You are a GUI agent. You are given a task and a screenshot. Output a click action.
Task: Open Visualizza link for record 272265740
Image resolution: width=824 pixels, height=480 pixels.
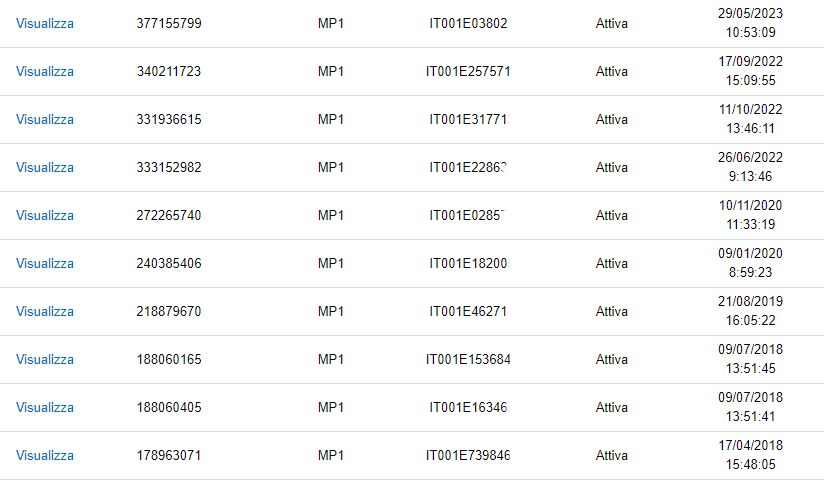[x=45, y=215]
